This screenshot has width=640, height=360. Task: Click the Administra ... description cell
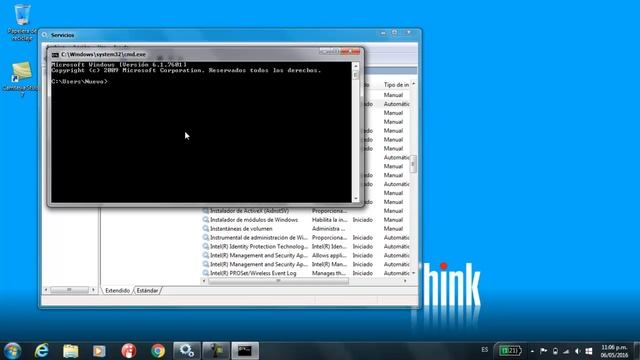coord(329,229)
